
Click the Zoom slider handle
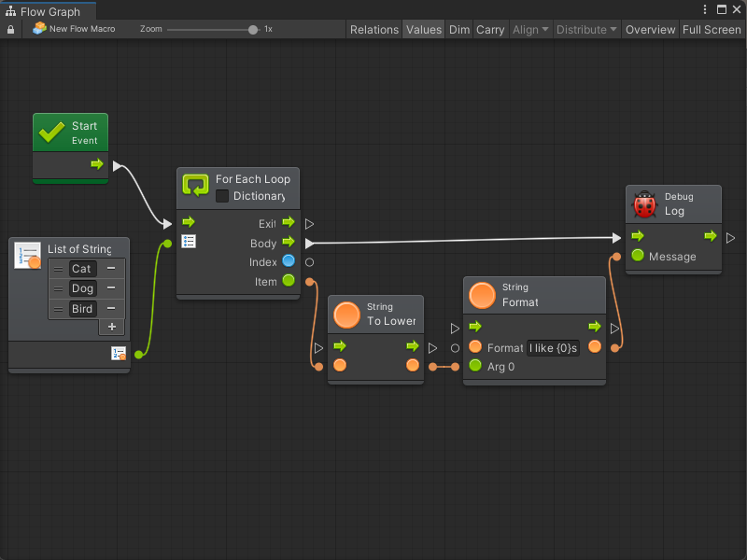(x=253, y=29)
